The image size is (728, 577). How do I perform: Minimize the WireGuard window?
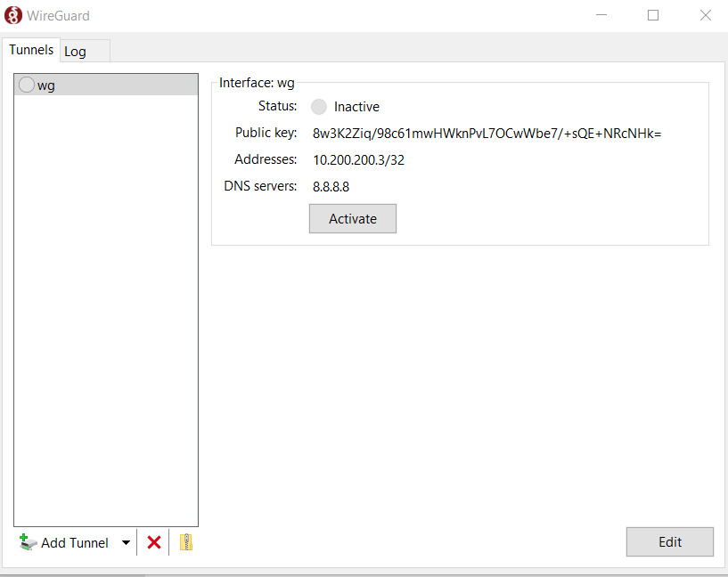tap(601, 15)
